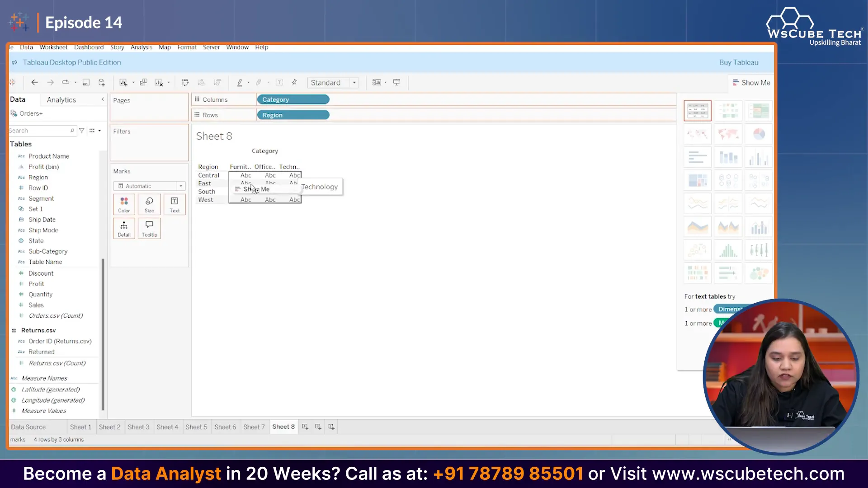This screenshot has height=488, width=868.
Task: Select the pie chart in Show Me
Action: pyautogui.click(x=759, y=134)
